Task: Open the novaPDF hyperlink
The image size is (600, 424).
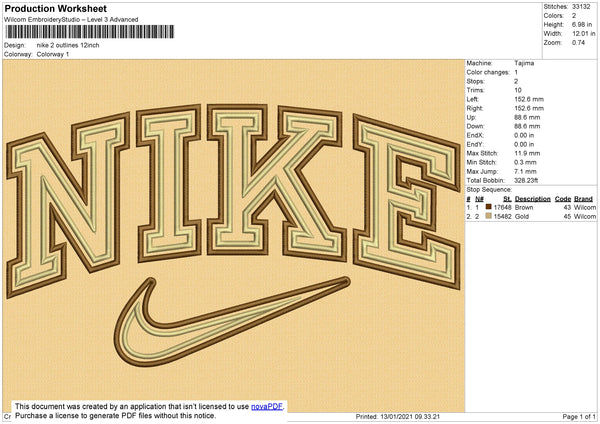Action: pos(267,406)
